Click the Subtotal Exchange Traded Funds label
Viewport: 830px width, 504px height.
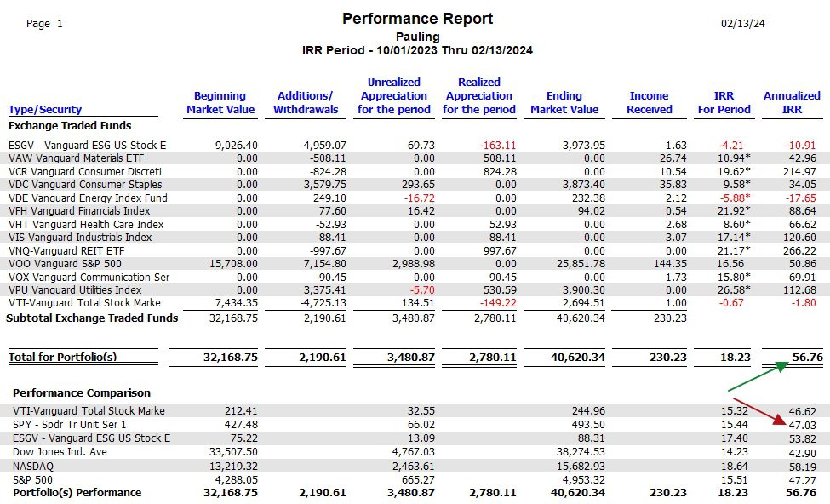point(92,318)
